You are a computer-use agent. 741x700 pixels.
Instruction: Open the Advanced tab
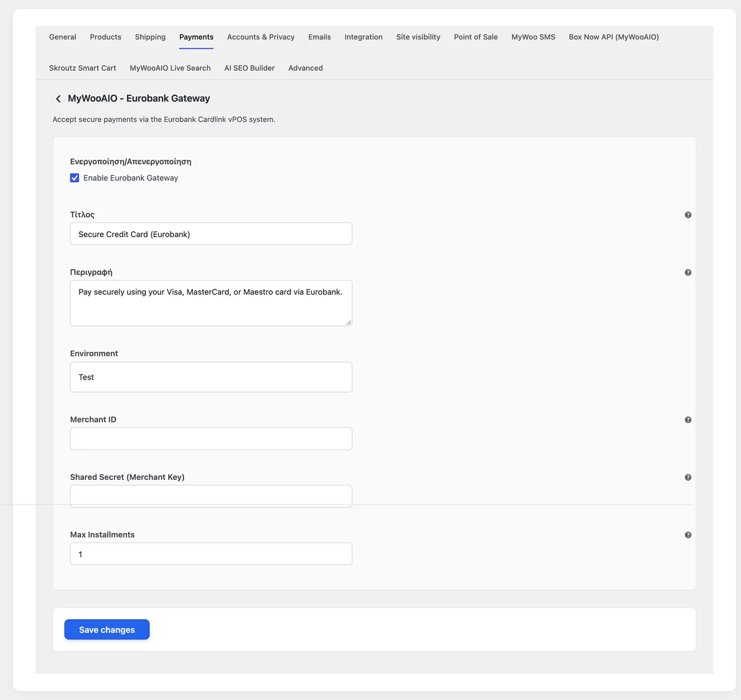[306, 68]
